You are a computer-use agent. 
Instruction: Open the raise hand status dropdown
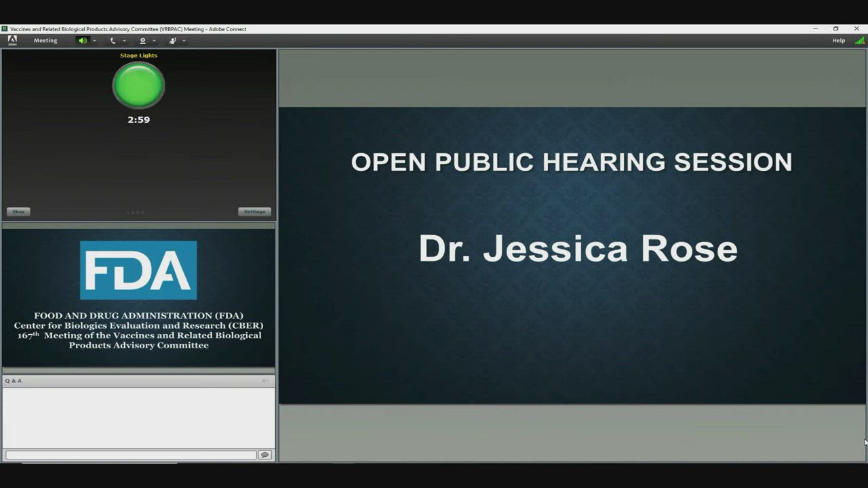184,41
